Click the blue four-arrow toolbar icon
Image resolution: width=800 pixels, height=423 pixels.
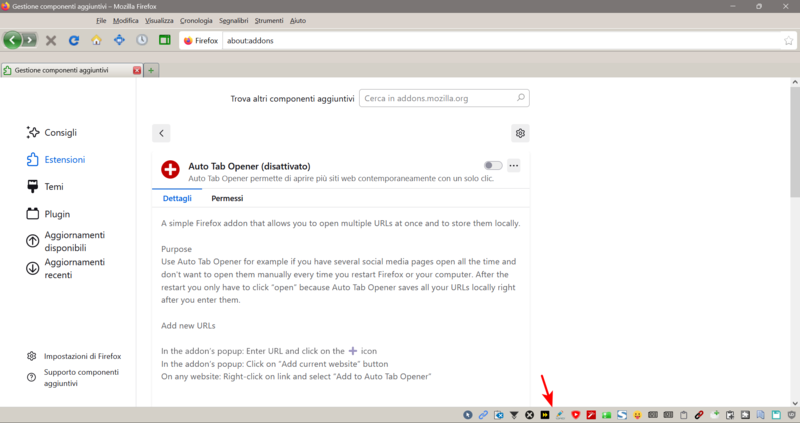point(119,40)
